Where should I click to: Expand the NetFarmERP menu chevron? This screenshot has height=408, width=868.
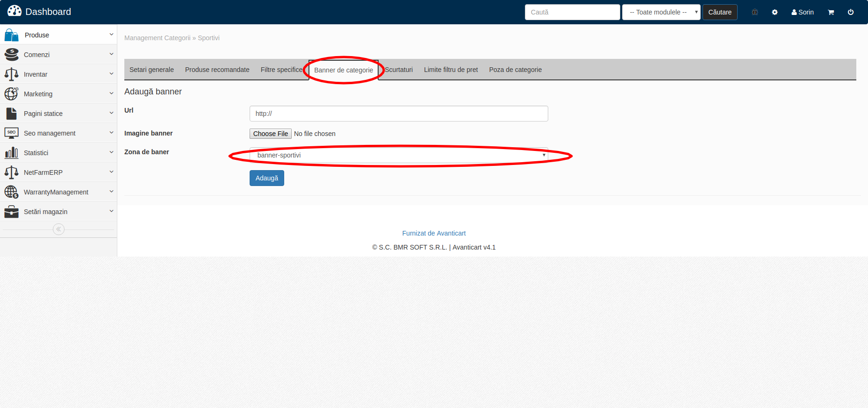[x=111, y=172]
